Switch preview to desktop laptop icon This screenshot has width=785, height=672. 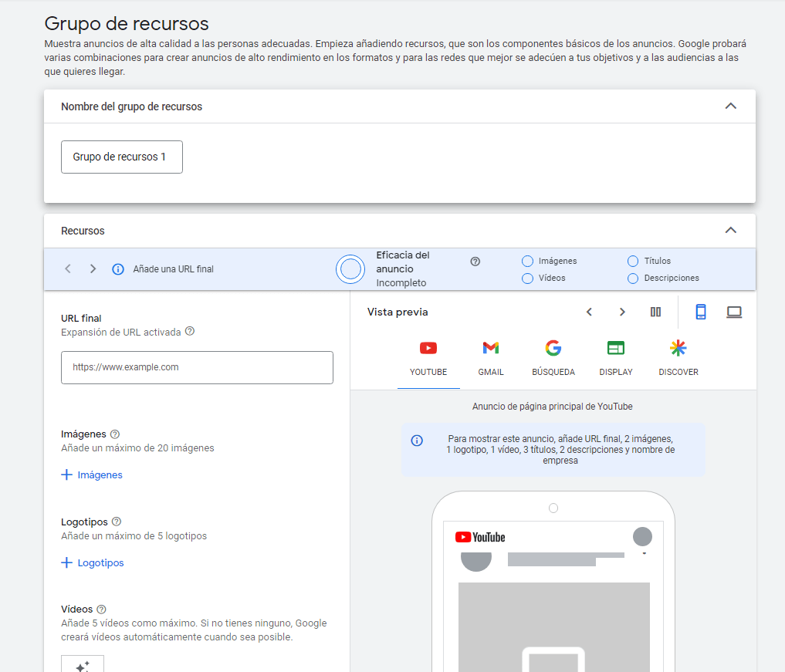pyautogui.click(x=733, y=312)
